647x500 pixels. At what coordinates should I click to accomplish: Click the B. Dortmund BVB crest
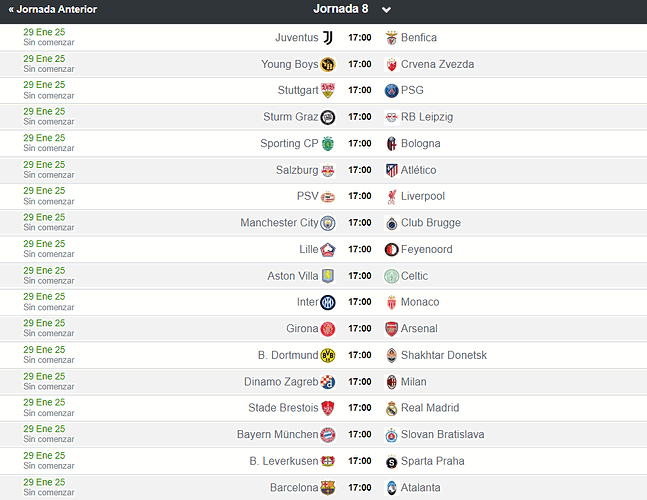pos(328,355)
